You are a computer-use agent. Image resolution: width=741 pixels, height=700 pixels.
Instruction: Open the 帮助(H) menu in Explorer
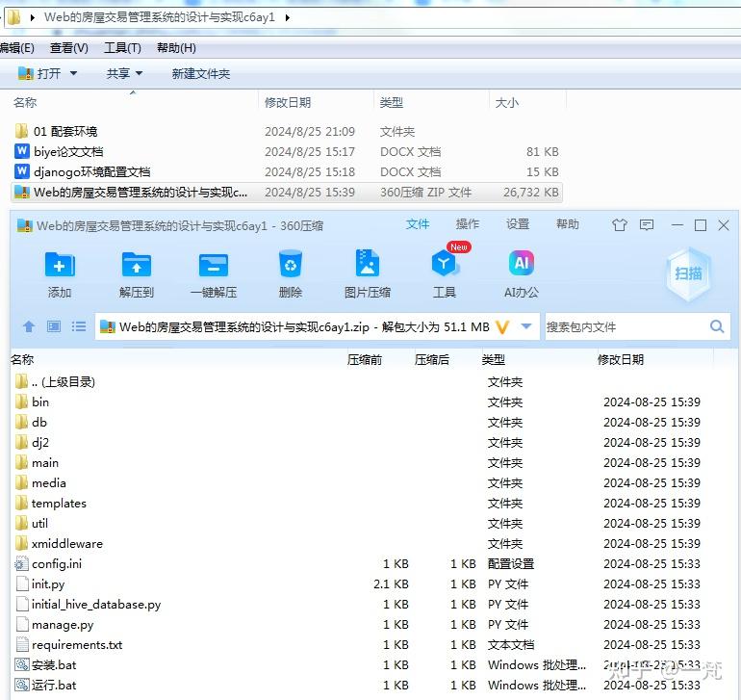click(x=176, y=48)
